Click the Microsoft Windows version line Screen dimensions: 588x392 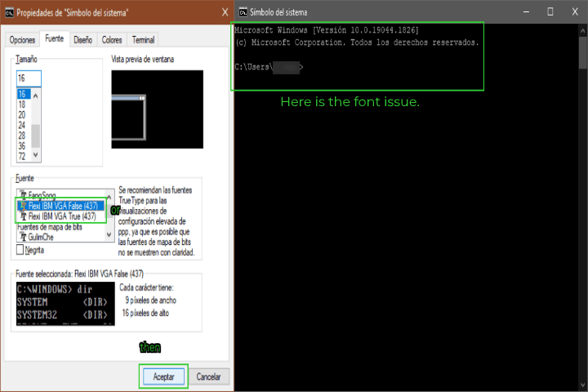tap(327, 30)
